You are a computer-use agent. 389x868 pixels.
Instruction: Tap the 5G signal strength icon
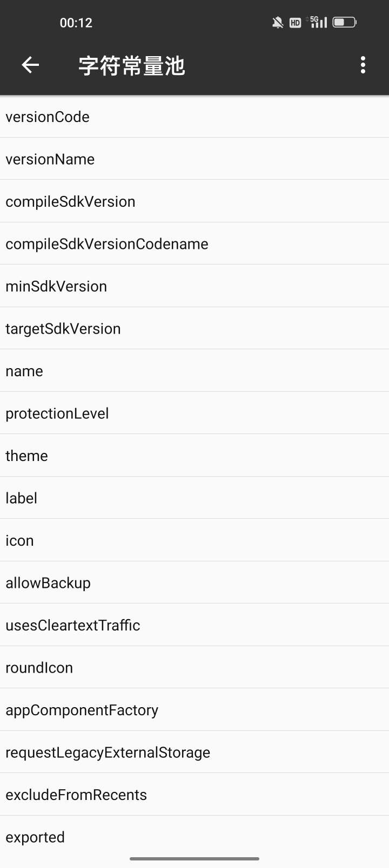click(x=317, y=22)
